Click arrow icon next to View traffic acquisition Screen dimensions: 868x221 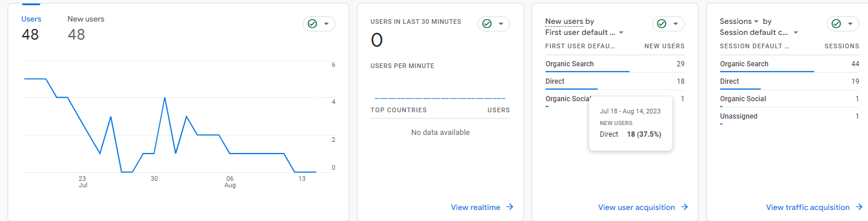[x=859, y=207]
